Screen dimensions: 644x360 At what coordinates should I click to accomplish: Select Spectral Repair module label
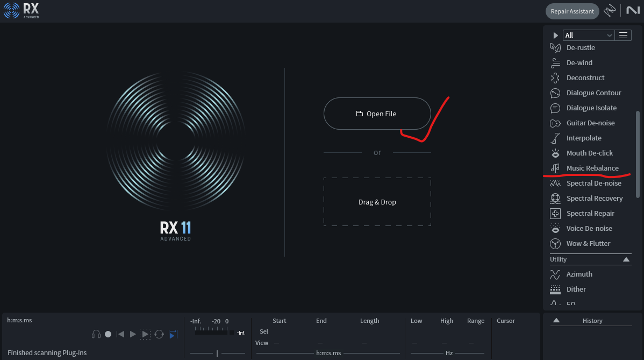click(x=590, y=214)
